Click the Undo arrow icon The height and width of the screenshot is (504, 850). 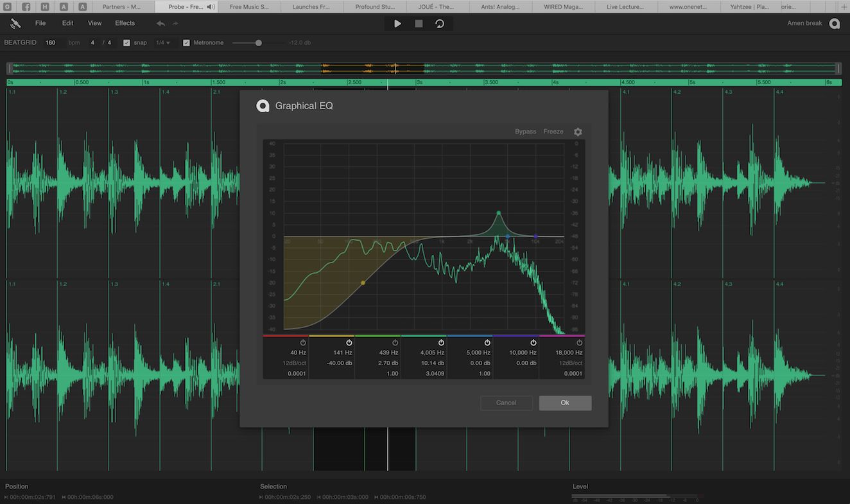click(x=160, y=22)
